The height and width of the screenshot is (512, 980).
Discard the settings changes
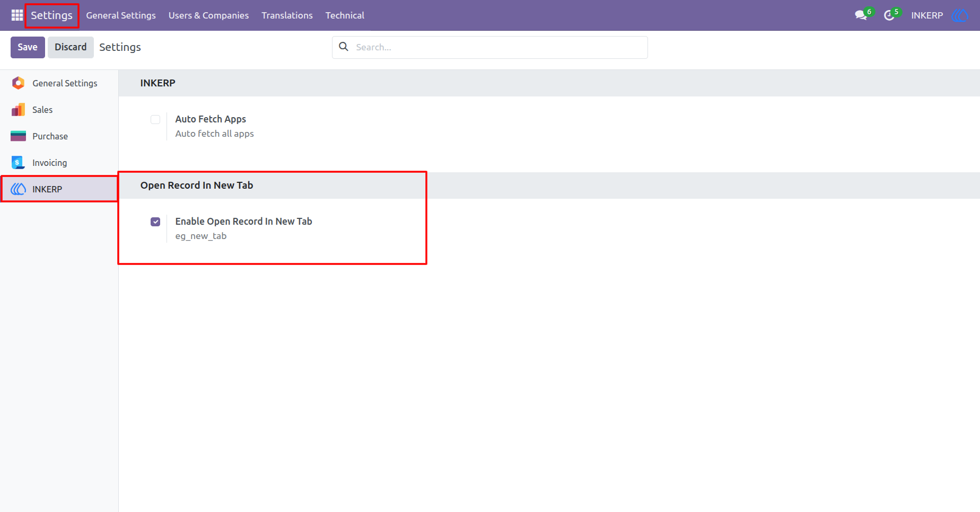71,47
